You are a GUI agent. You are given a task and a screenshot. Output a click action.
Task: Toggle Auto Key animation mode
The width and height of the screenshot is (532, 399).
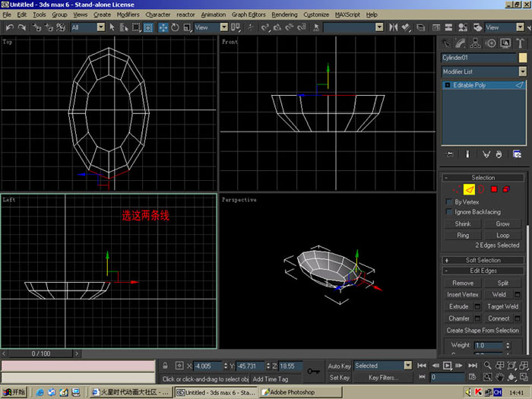click(339, 366)
